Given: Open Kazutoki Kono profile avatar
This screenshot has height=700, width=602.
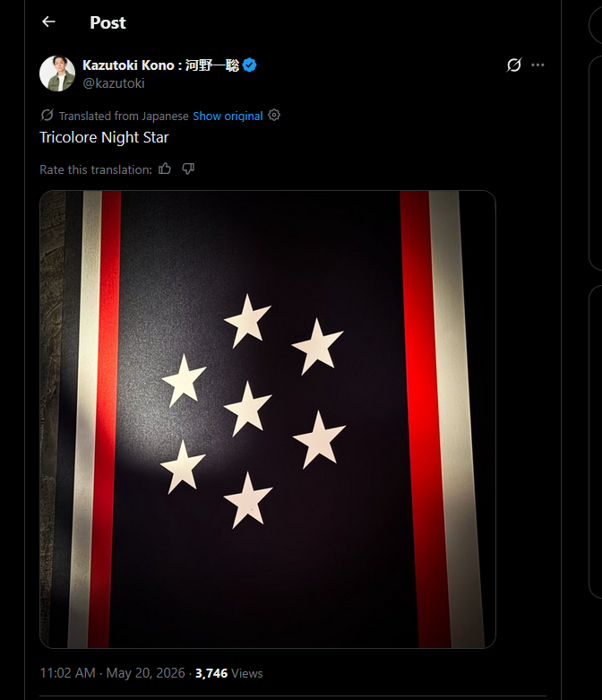Looking at the screenshot, I should [x=57, y=73].
